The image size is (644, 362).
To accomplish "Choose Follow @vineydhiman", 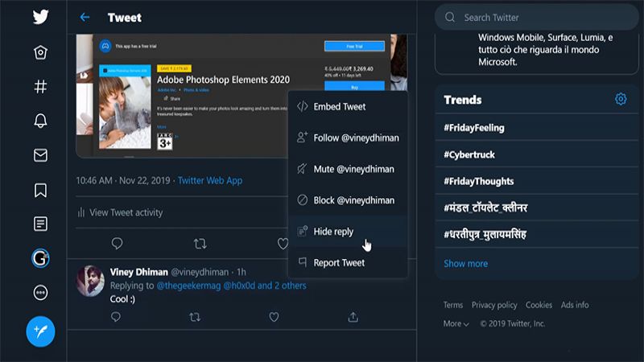I will pos(348,138).
